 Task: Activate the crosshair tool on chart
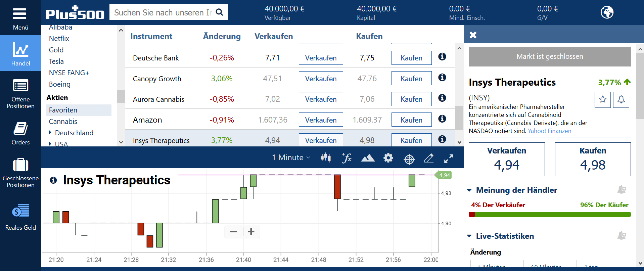409,159
